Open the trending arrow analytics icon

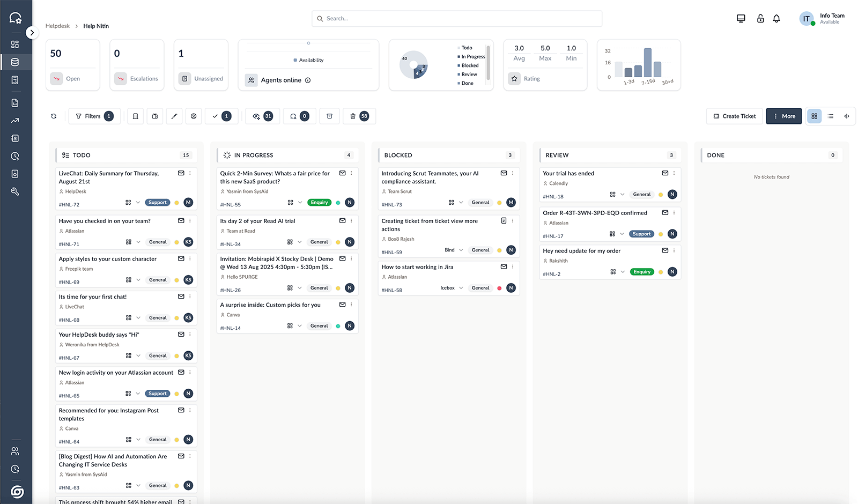(15, 121)
